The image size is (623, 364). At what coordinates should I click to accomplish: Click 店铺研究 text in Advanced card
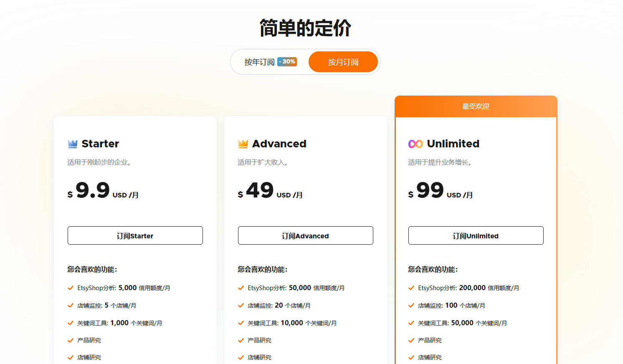[x=259, y=358]
